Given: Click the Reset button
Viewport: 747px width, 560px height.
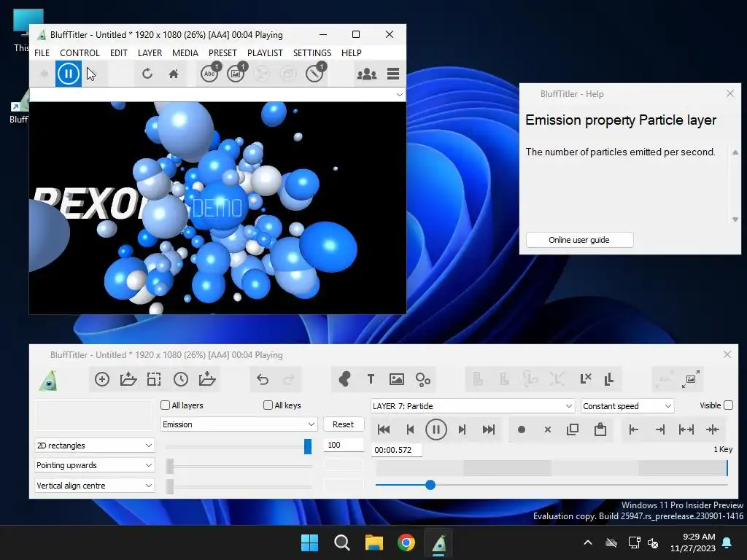Looking at the screenshot, I should [343, 424].
